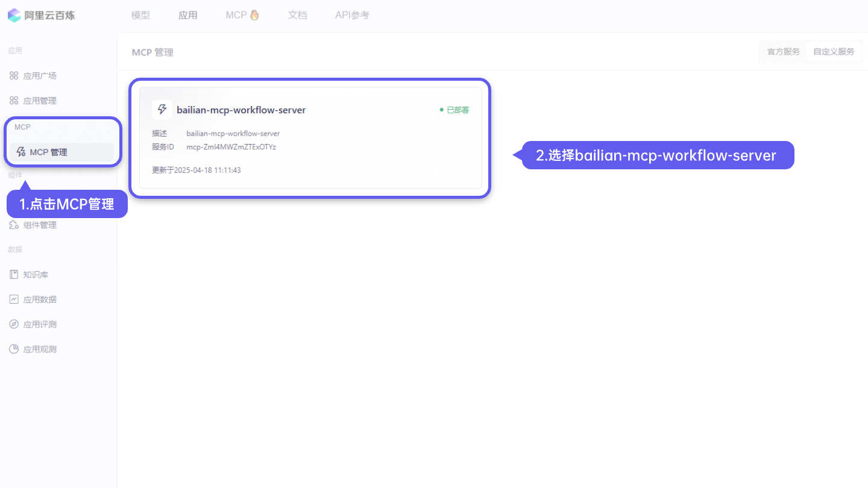Click the service ID mcp-Zml4MWZmZTExOTYz text

[x=232, y=146]
